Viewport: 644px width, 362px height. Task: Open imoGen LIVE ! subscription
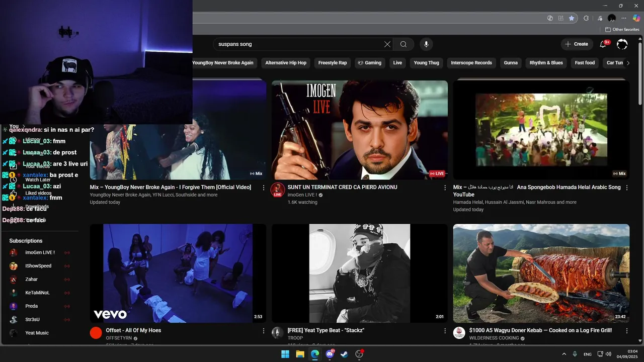click(x=39, y=252)
